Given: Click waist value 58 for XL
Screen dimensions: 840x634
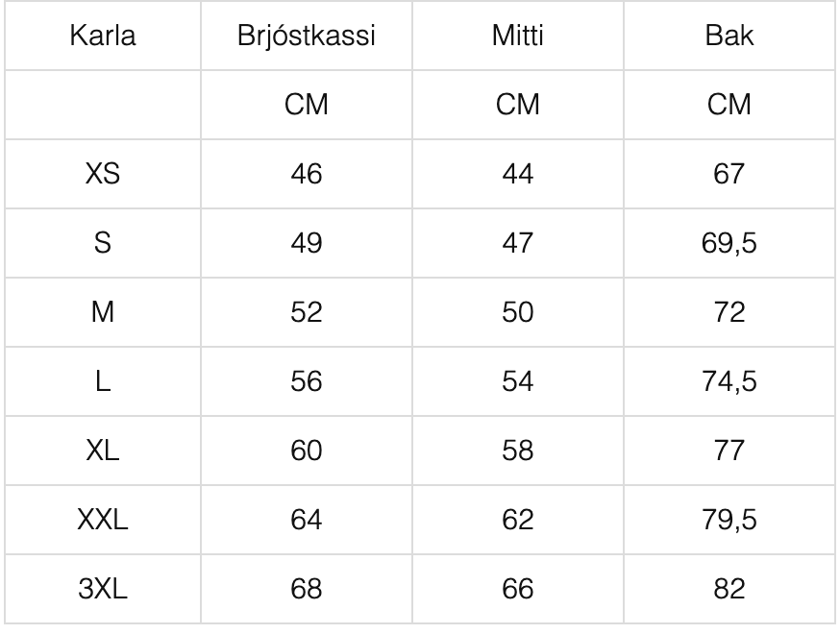Looking at the screenshot, I should (x=517, y=451).
